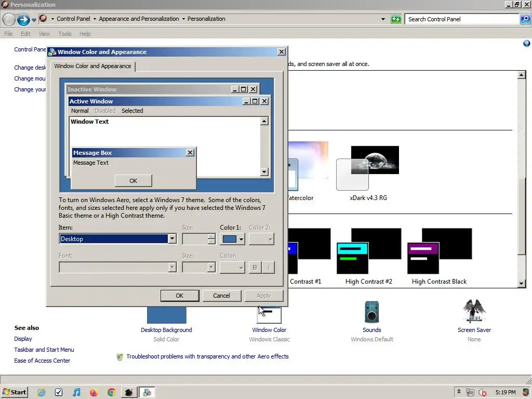Image resolution: width=532 pixels, height=399 pixels.
Task: Click Normal menu item in preview
Action: [x=79, y=111]
